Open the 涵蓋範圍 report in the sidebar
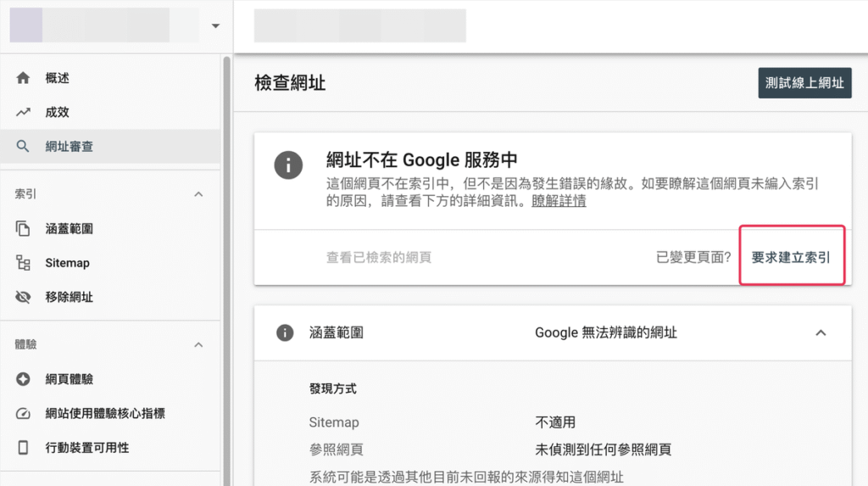 pos(110,228)
